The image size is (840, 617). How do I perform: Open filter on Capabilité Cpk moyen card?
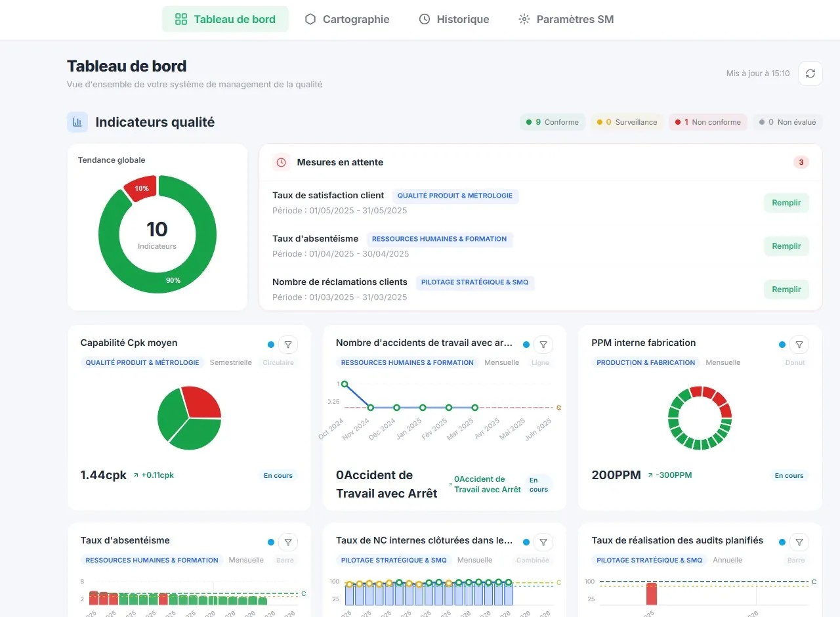click(288, 345)
